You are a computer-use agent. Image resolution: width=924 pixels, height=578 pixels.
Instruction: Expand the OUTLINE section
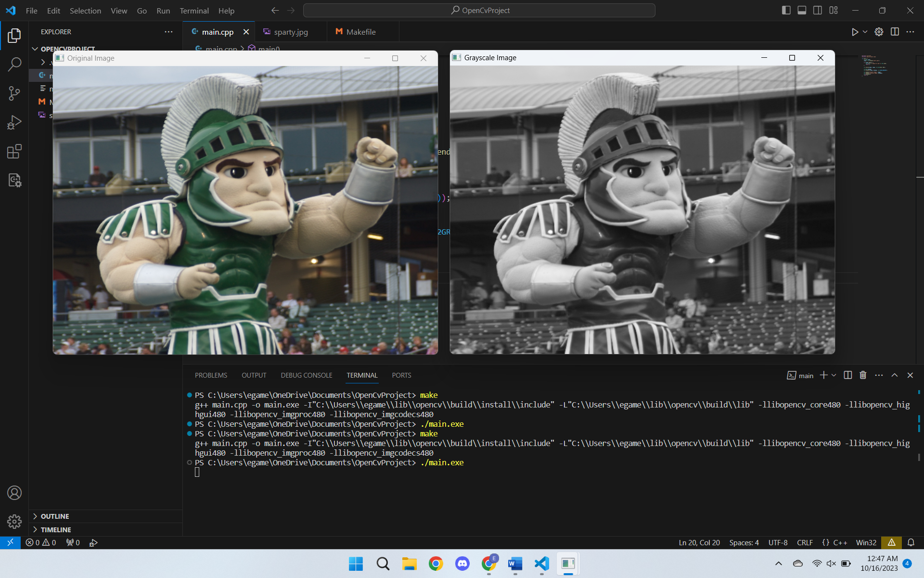coord(55,516)
